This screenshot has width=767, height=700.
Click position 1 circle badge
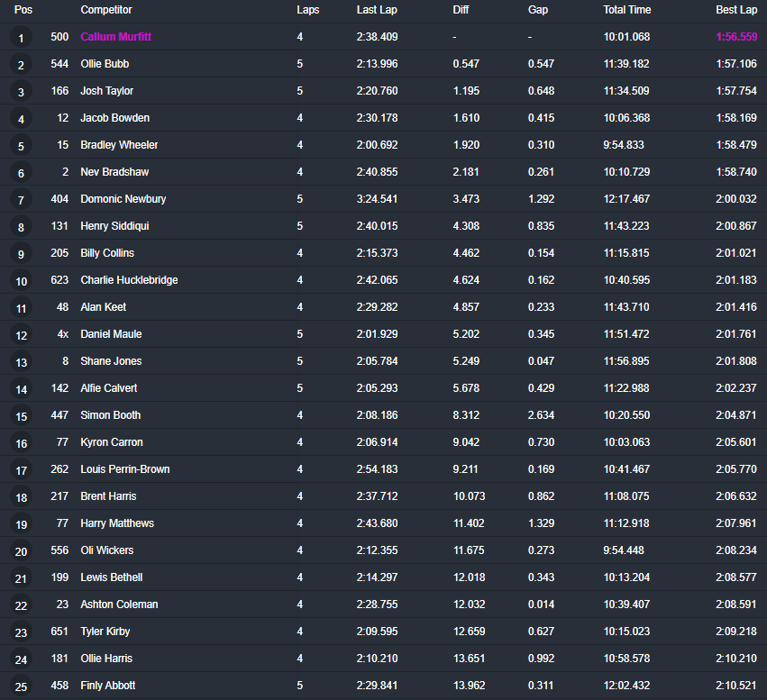(x=22, y=38)
